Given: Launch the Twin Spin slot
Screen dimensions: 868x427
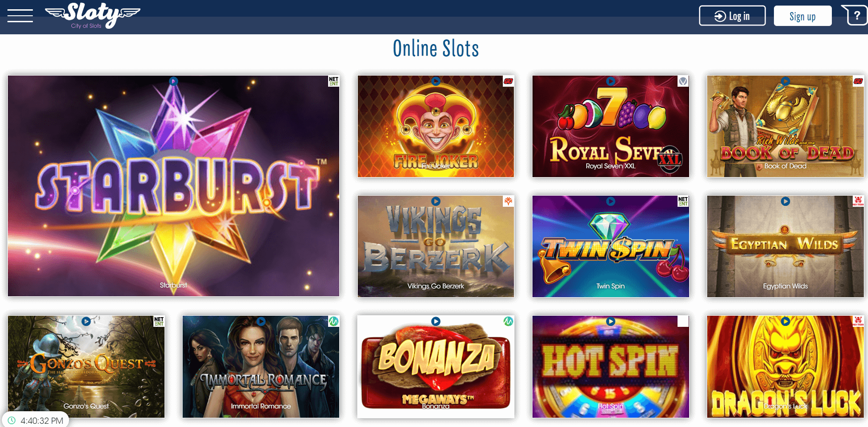Looking at the screenshot, I should (611, 246).
